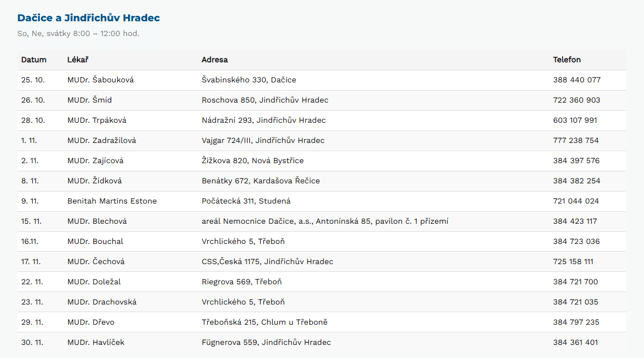Screen dimensions: 644x358
Task: Click MUDr. Šabouková doctor name
Action: (x=100, y=80)
